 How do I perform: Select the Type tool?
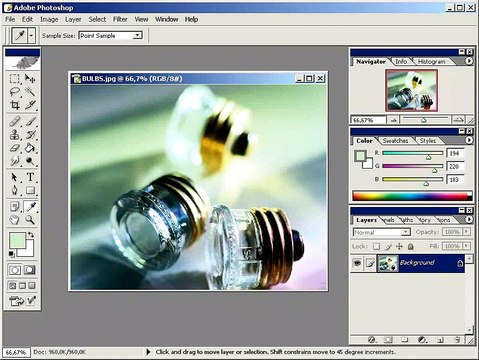tap(30, 177)
